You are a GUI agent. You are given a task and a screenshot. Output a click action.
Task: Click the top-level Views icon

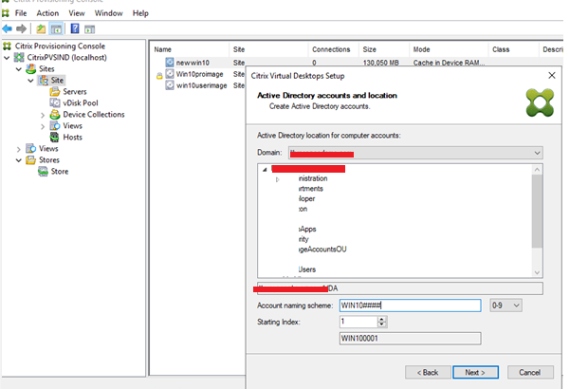pos(30,149)
